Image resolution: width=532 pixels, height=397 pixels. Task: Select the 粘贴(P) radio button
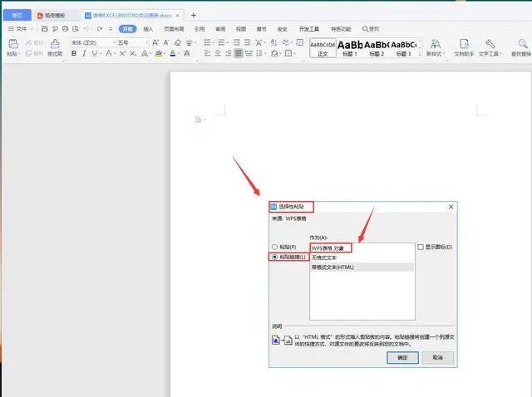point(275,247)
